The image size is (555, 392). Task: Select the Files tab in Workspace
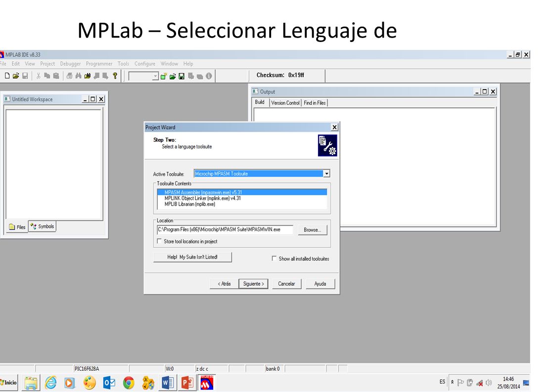(17, 227)
